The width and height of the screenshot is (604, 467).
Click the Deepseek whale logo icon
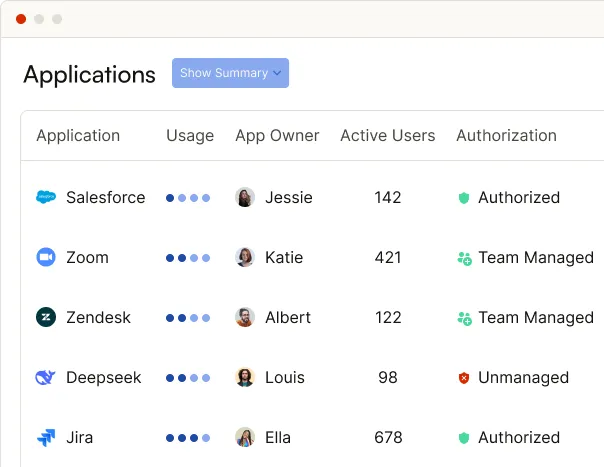[x=45, y=377]
